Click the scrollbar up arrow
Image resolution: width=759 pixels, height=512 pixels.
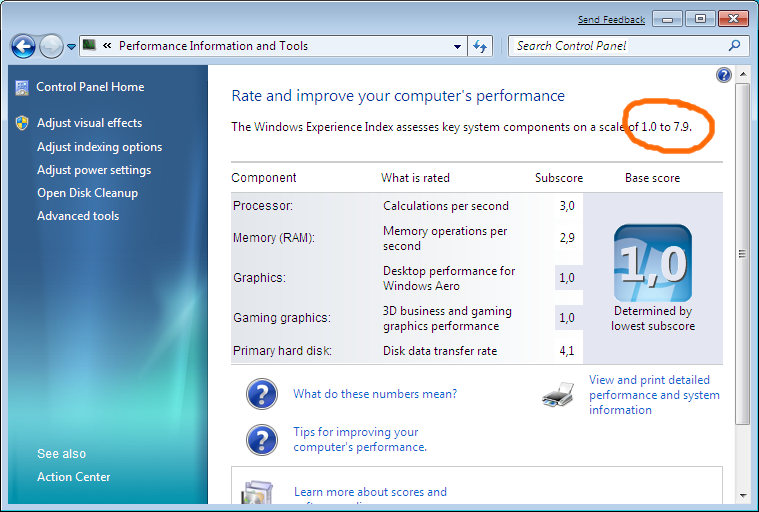(x=743, y=75)
